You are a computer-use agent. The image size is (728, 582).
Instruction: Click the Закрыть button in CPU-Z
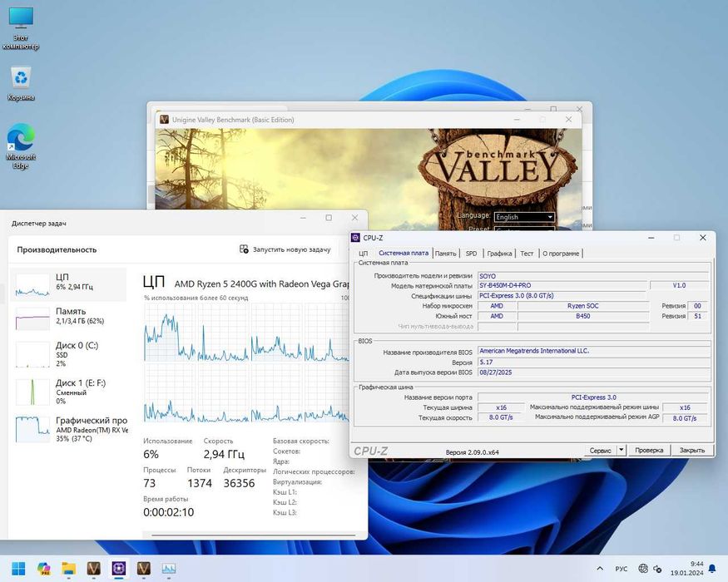click(x=691, y=450)
